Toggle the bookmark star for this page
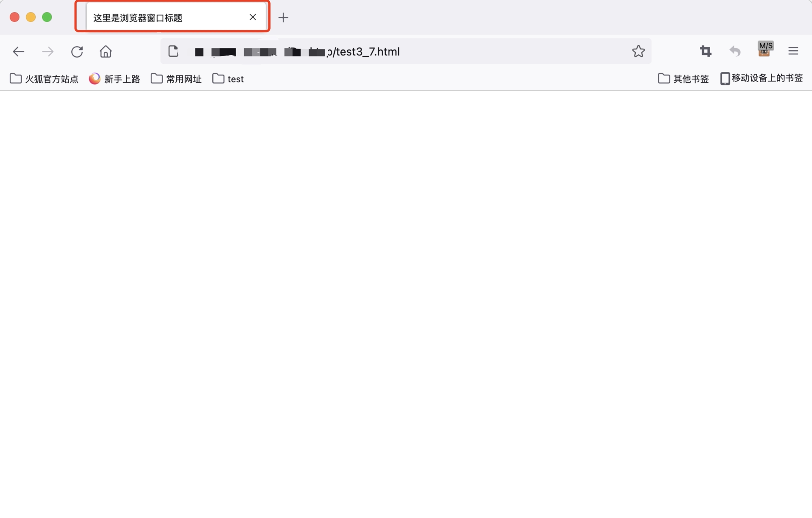The width and height of the screenshot is (812, 518). [639, 51]
